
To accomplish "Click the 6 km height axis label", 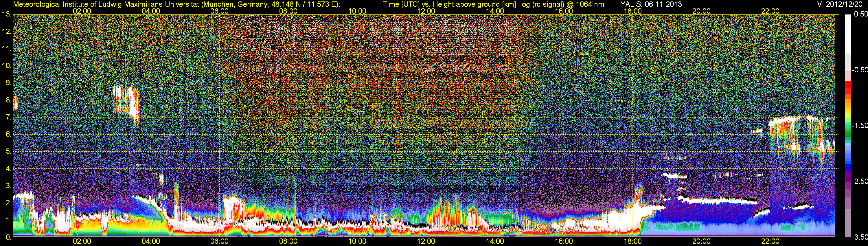I will (8, 135).
